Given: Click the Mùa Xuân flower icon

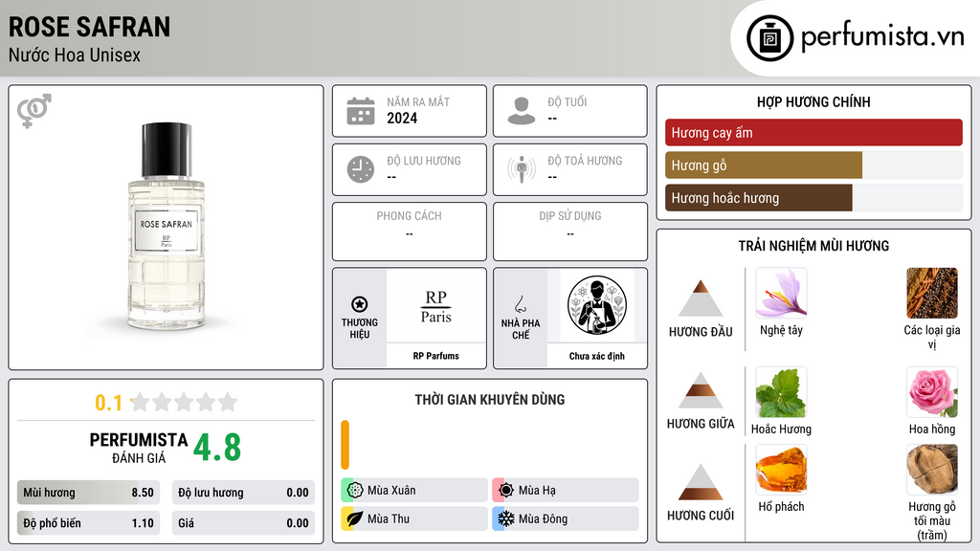Looking at the screenshot, I should 355,491.
